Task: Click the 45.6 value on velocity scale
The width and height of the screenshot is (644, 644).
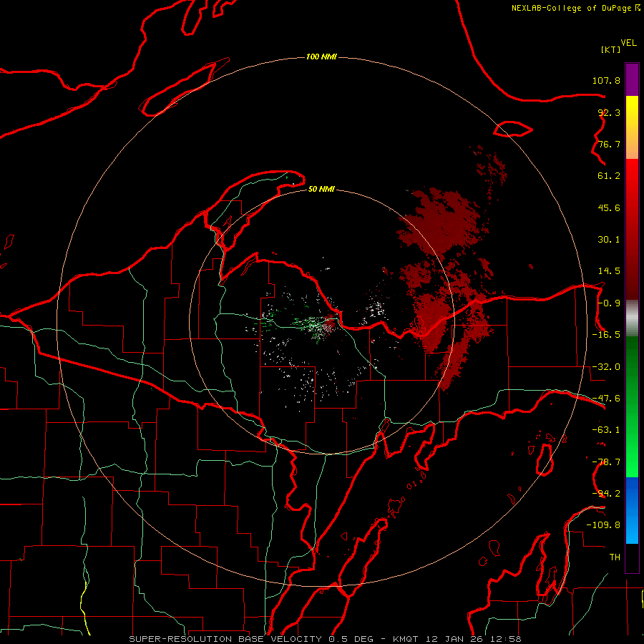Action: (x=609, y=208)
